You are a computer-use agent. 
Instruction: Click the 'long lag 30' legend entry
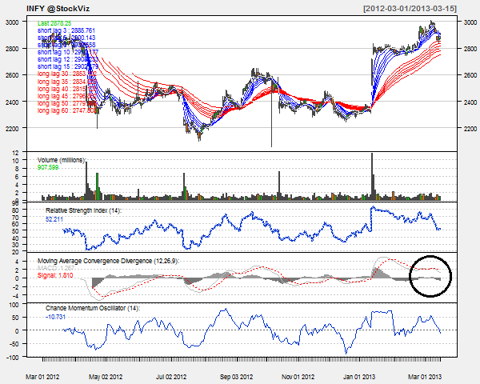click(67, 74)
